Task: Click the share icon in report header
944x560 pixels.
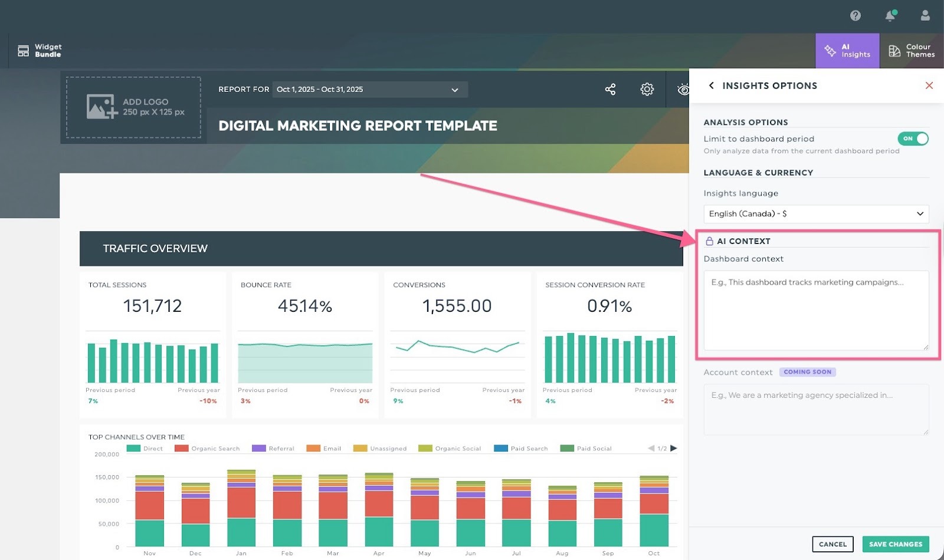Action: 610,90
